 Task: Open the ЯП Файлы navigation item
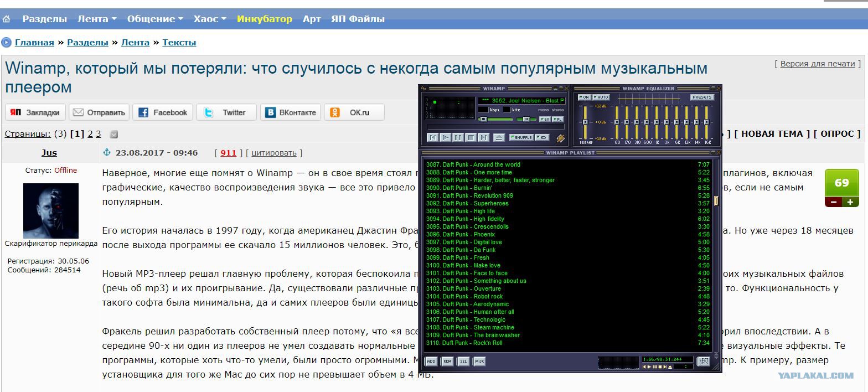(x=358, y=19)
